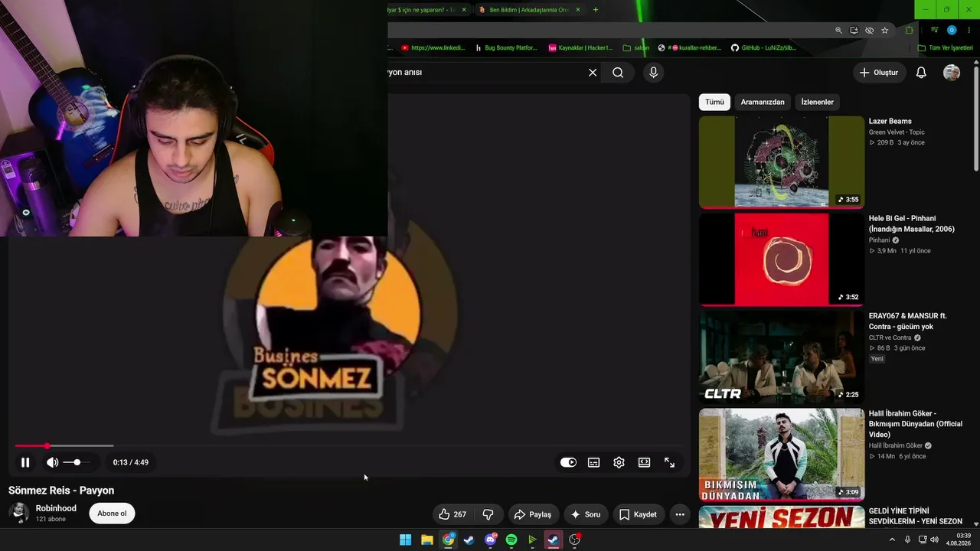
Task: Bookmark this page with the star
Action: [x=885, y=31]
